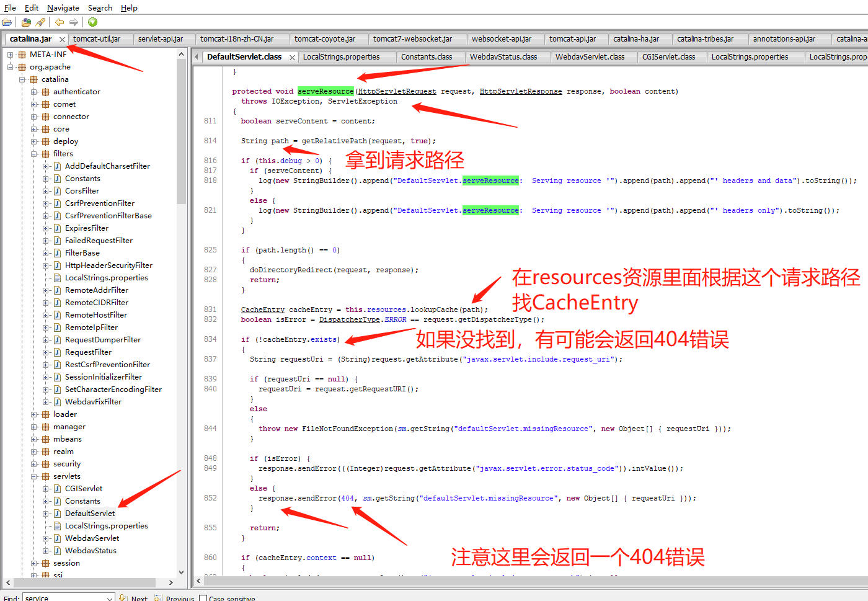Click the Find Previous up-arrow icon
The image size is (868, 601).
[157, 598]
